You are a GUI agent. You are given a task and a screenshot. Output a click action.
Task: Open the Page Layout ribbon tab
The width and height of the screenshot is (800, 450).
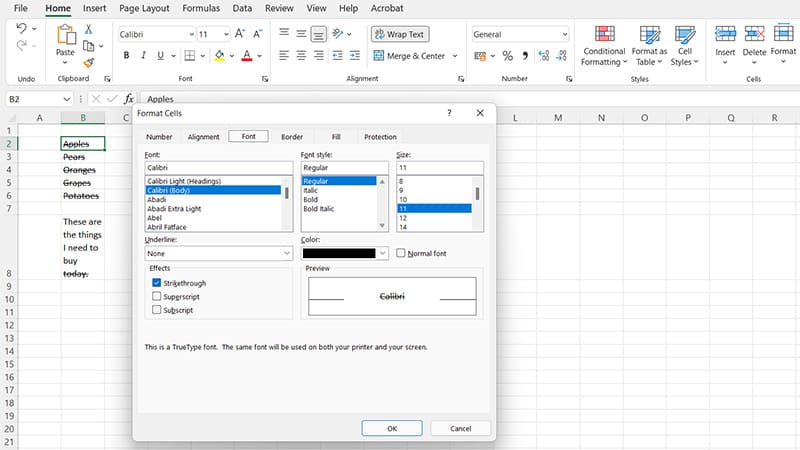click(x=144, y=8)
